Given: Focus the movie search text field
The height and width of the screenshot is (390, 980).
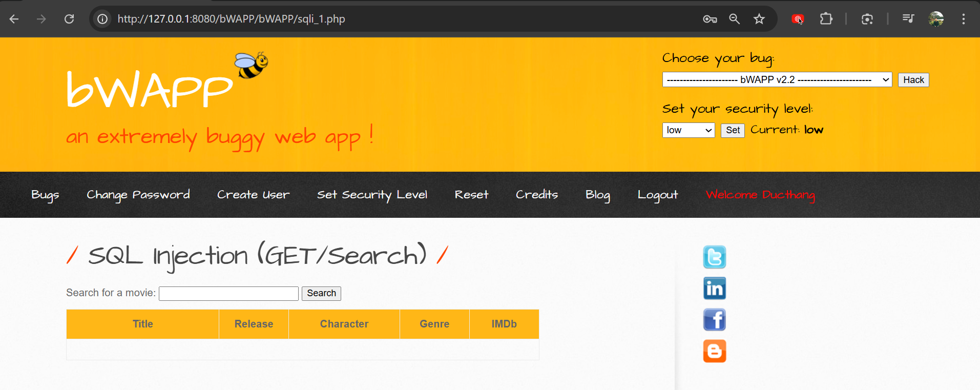Looking at the screenshot, I should tap(228, 293).
